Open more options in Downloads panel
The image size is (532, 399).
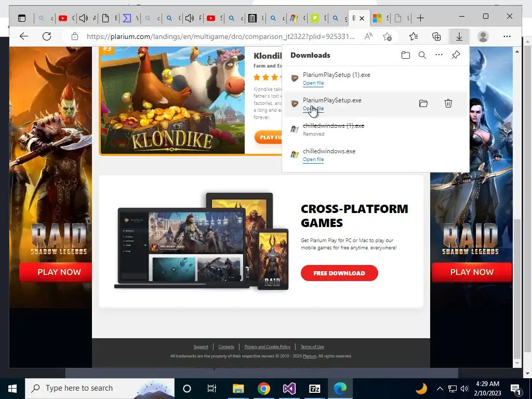pos(438,55)
